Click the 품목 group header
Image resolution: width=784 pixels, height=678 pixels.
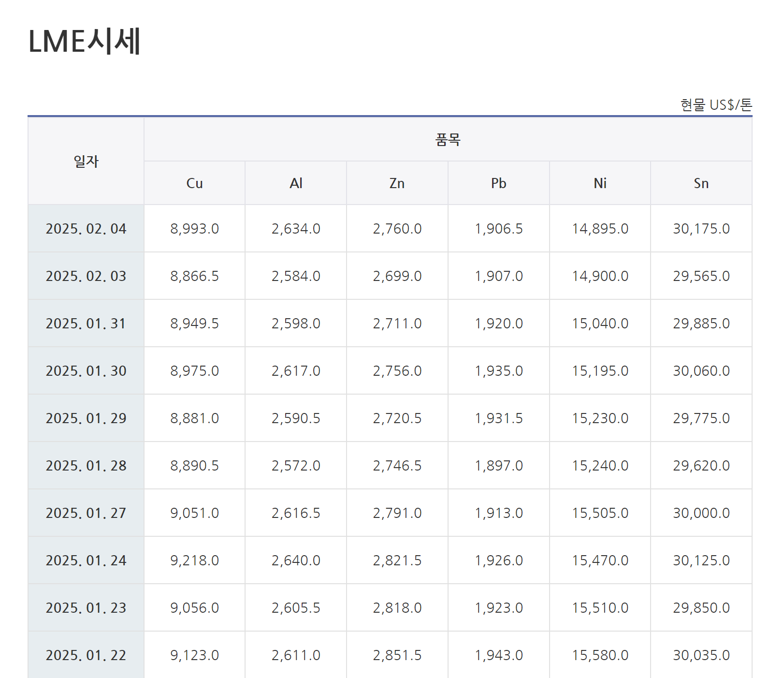tap(448, 140)
